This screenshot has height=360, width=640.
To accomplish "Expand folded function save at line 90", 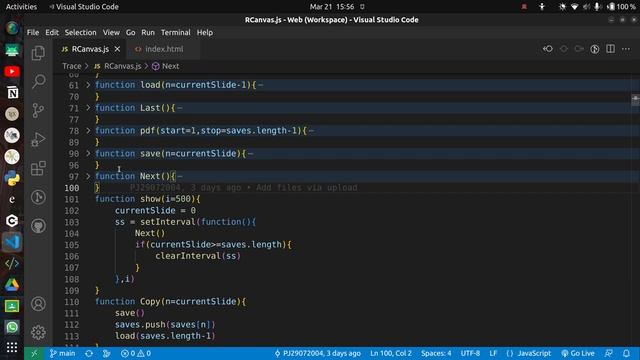I will click(x=88, y=153).
